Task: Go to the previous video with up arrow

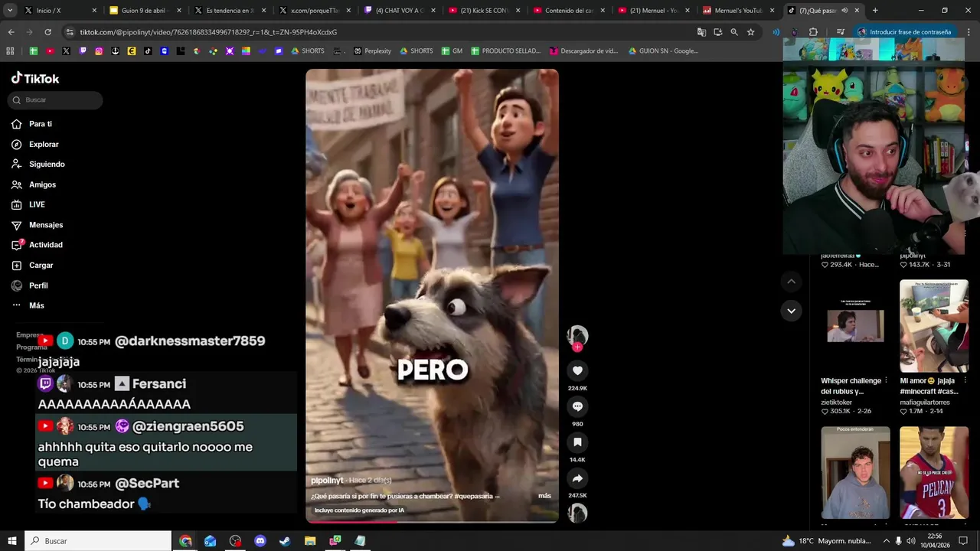Action: point(791,282)
